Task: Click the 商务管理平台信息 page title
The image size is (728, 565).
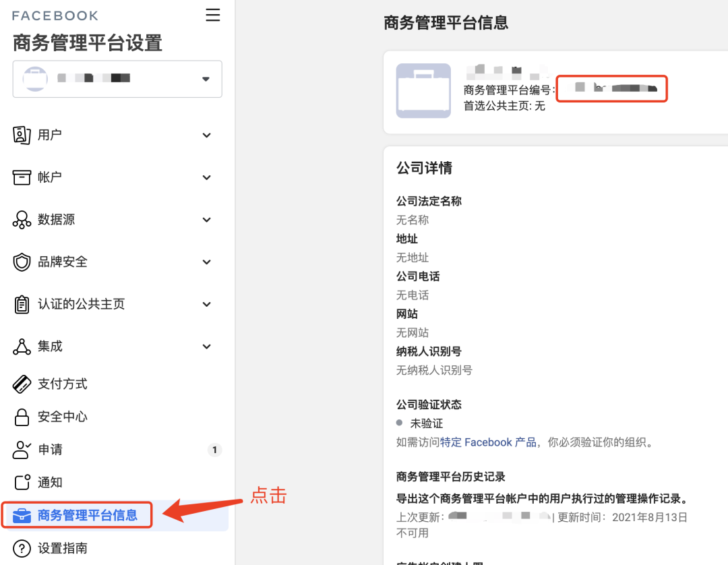Action: (446, 23)
